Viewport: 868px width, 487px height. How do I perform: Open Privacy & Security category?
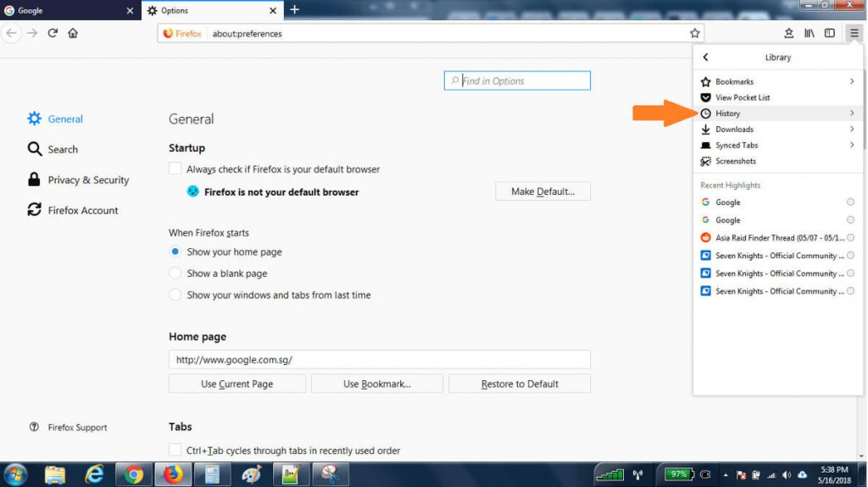78,180
